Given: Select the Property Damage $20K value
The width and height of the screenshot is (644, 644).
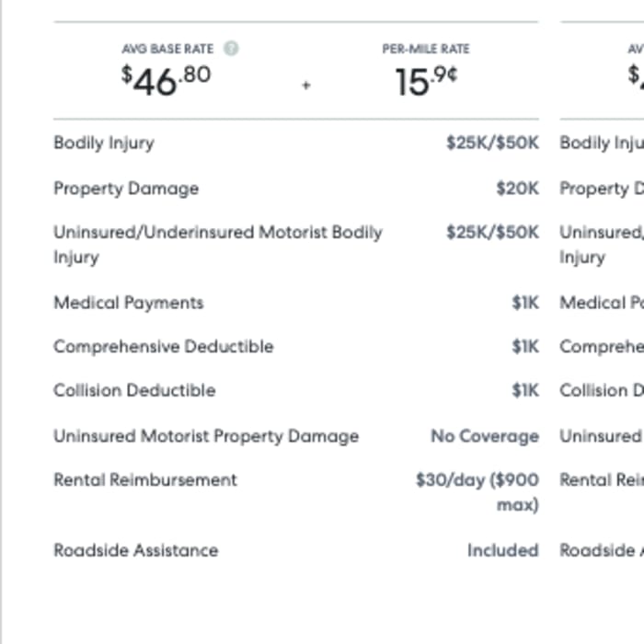Looking at the screenshot, I should coord(517,189).
